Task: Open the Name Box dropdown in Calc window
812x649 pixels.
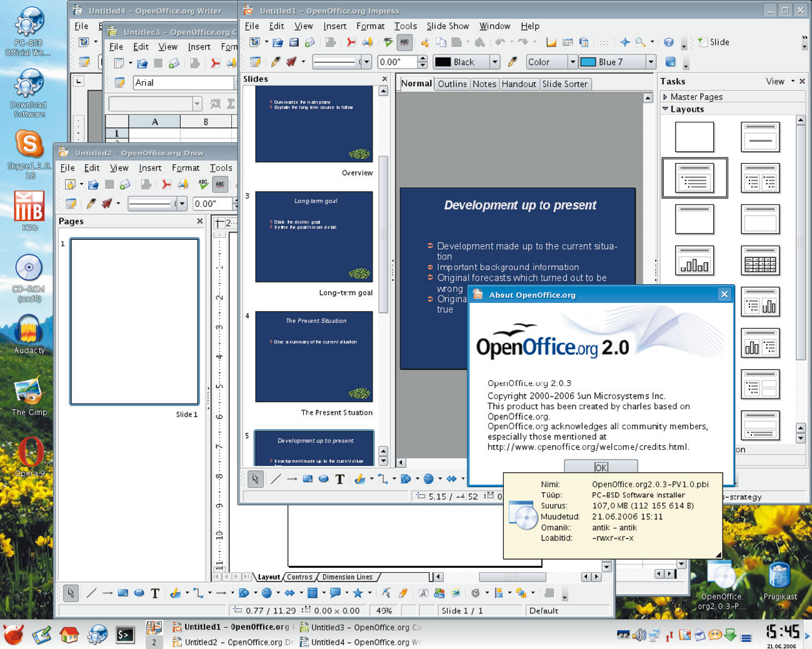Action: click(x=197, y=104)
